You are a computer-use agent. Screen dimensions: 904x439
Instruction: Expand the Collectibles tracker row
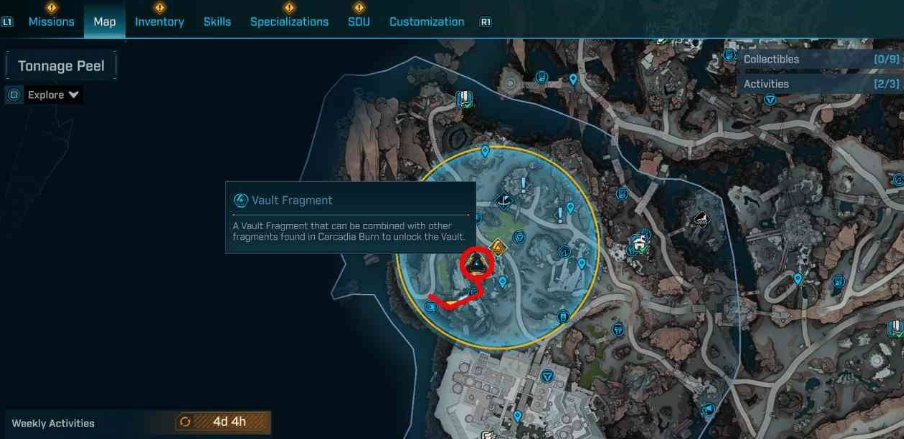pyautogui.click(x=820, y=59)
